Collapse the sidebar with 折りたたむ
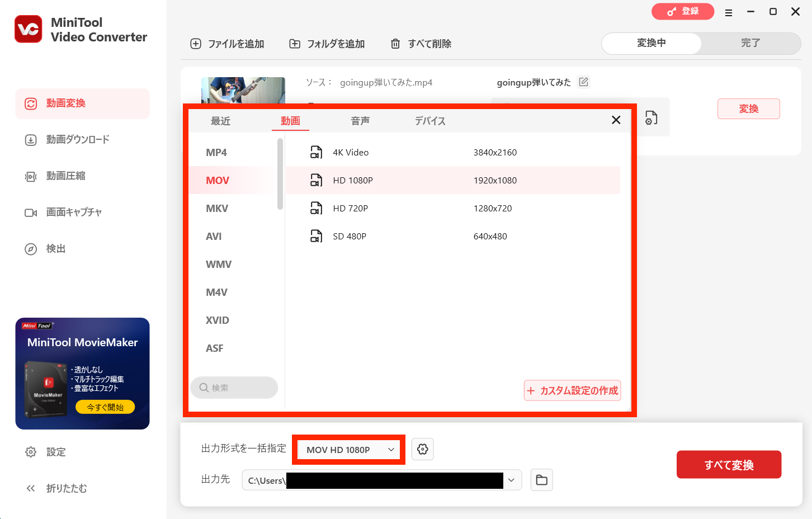This screenshot has width=812, height=519. pyautogui.click(x=56, y=488)
